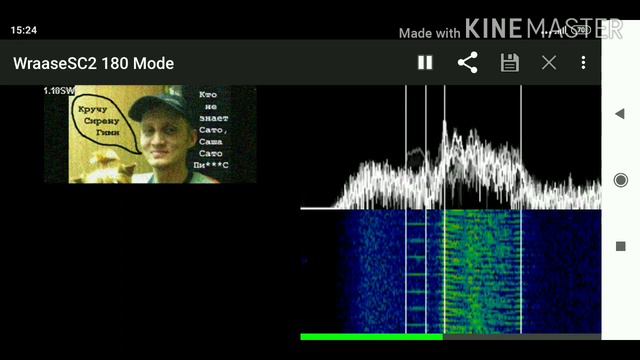Save the decoded image

[509, 63]
